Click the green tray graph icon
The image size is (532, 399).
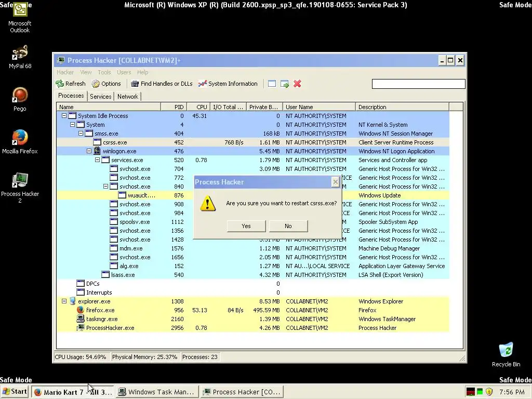[480, 392]
